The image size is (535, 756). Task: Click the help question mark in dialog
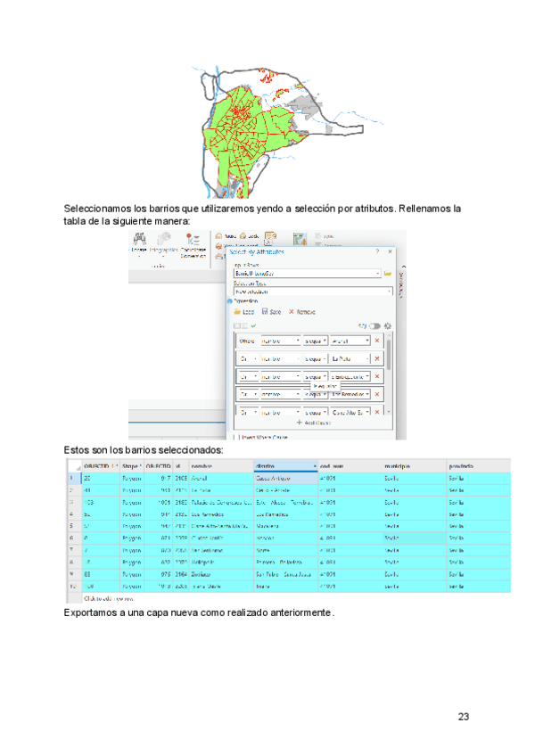[x=377, y=252]
